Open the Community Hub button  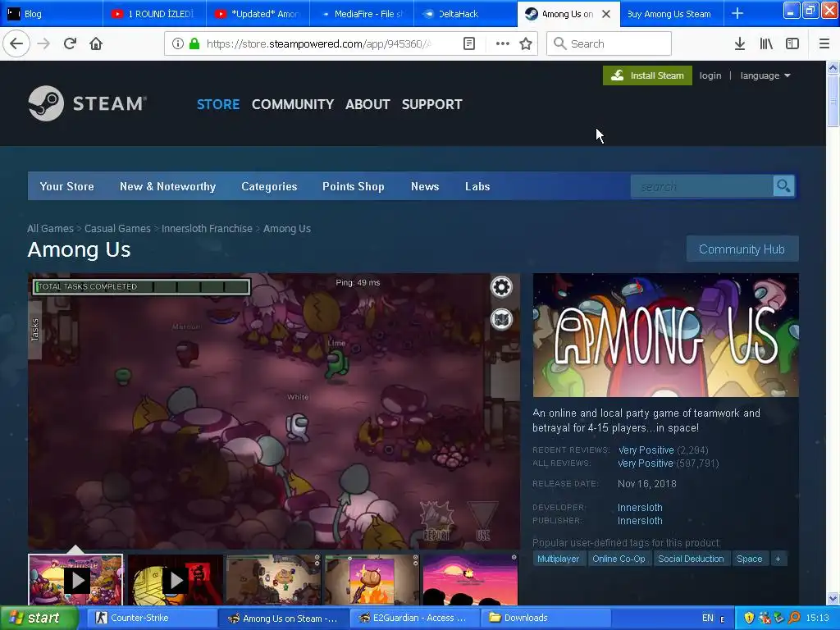(x=742, y=249)
